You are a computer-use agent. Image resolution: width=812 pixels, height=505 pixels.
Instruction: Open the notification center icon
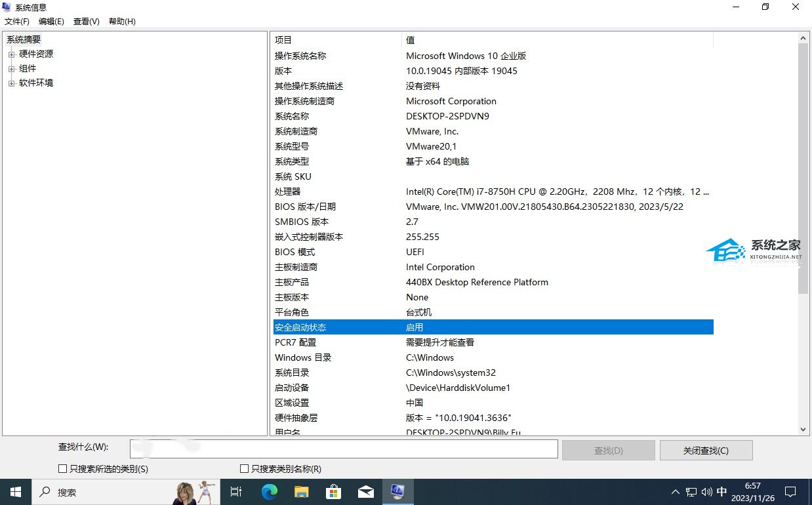(x=790, y=492)
